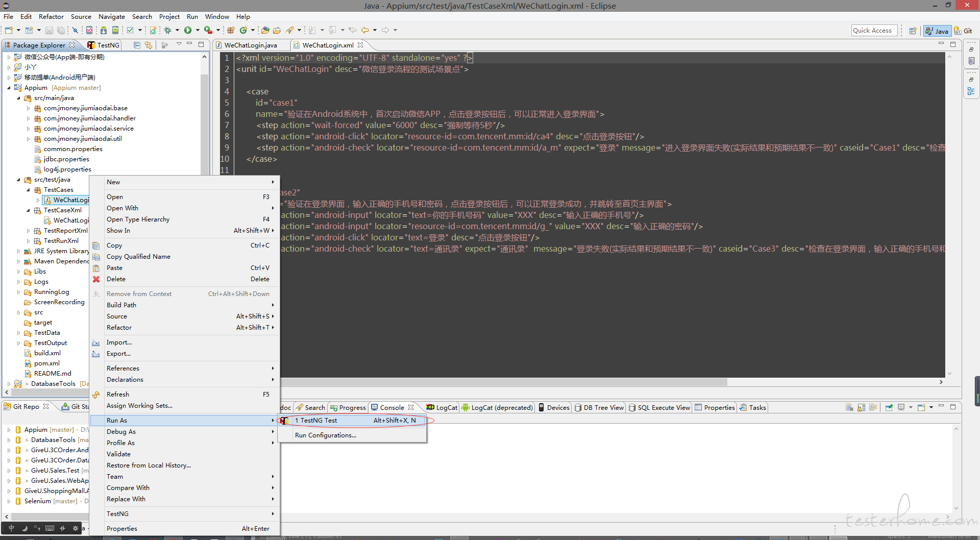This screenshot has width=980, height=540.
Task: Expand the src/main/java tree node
Action: pyautogui.click(x=19, y=98)
